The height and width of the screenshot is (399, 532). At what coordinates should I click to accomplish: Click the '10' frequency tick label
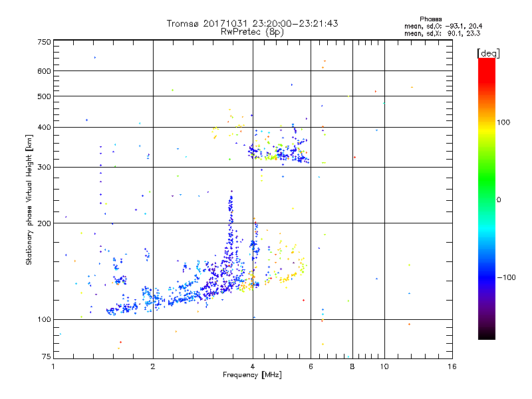(384, 366)
